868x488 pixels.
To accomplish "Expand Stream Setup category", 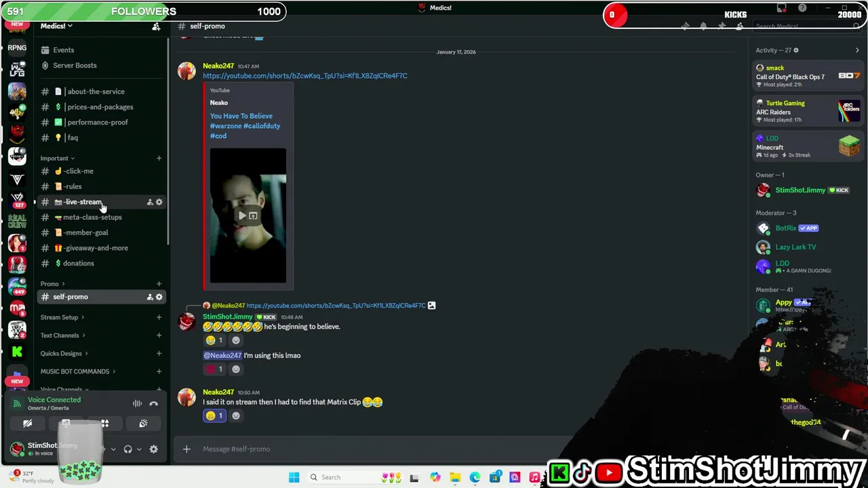I will [62, 317].
